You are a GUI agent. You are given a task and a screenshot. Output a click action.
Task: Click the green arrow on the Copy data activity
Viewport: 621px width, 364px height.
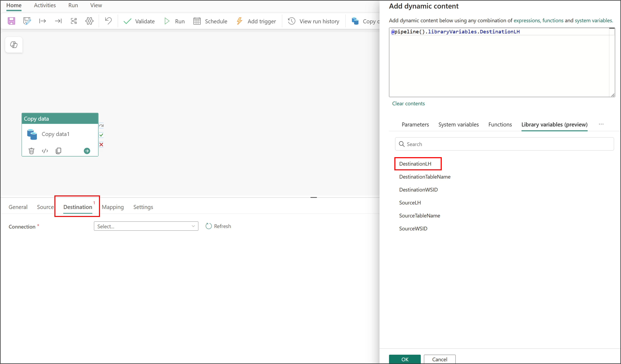tap(87, 151)
